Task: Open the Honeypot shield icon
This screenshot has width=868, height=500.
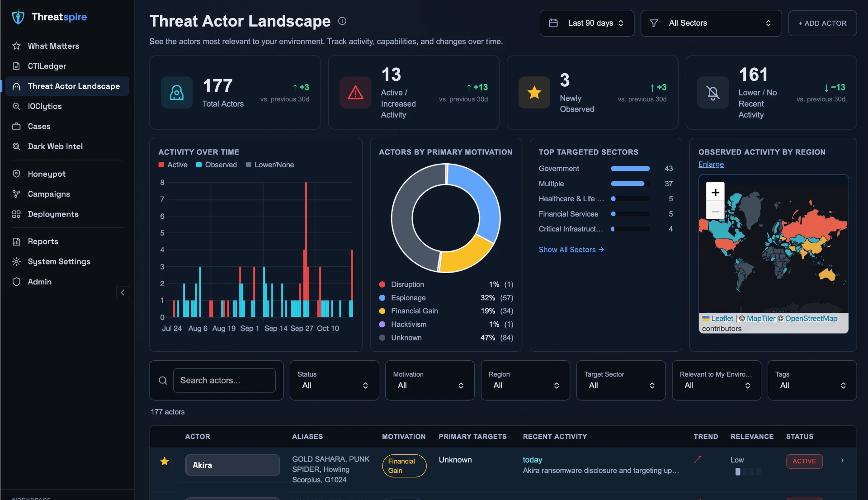Action: (16, 174)
